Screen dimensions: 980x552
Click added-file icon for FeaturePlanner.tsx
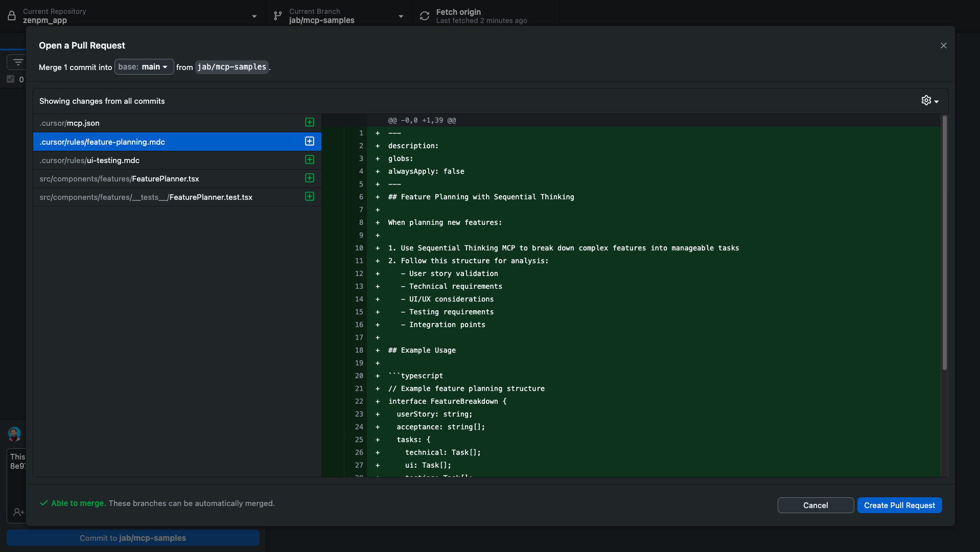click(x=310, y=178)
